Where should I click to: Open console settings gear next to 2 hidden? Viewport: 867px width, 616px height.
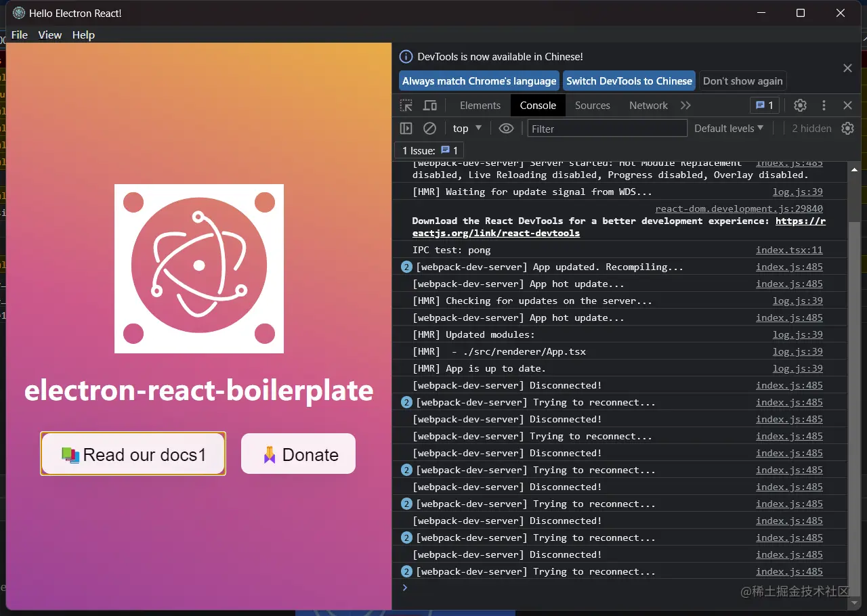pyautogui.click(x=847, y=129)
